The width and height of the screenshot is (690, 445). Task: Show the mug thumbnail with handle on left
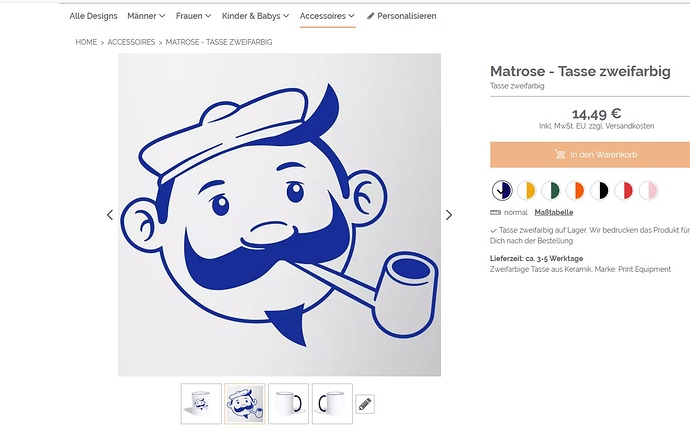[x=332, y=403]
